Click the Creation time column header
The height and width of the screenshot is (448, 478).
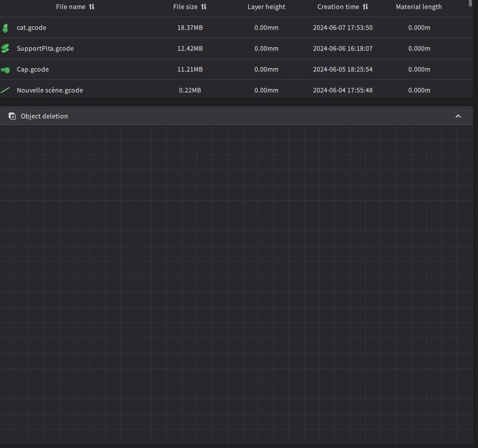[x=338, y=7]
